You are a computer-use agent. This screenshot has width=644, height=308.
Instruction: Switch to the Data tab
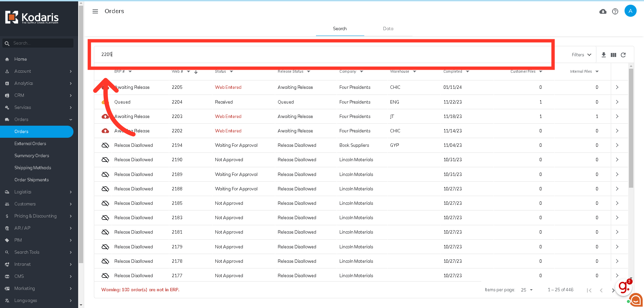(x=388, y=28)
